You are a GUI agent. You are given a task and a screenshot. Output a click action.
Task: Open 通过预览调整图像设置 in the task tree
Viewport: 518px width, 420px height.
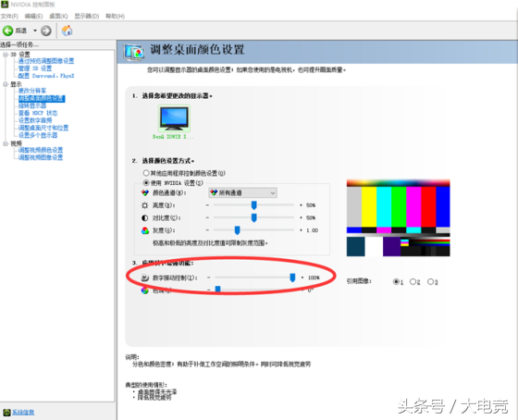[46, 61]
